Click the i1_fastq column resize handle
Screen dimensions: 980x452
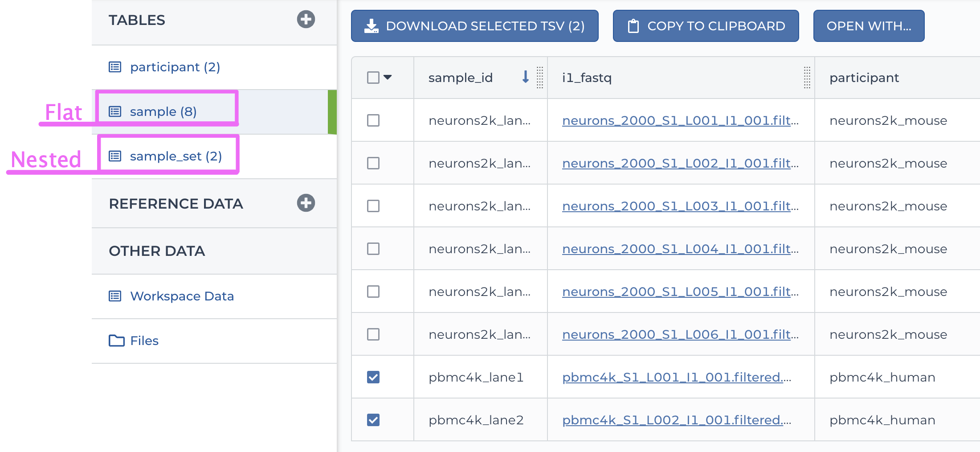[807, 78]
